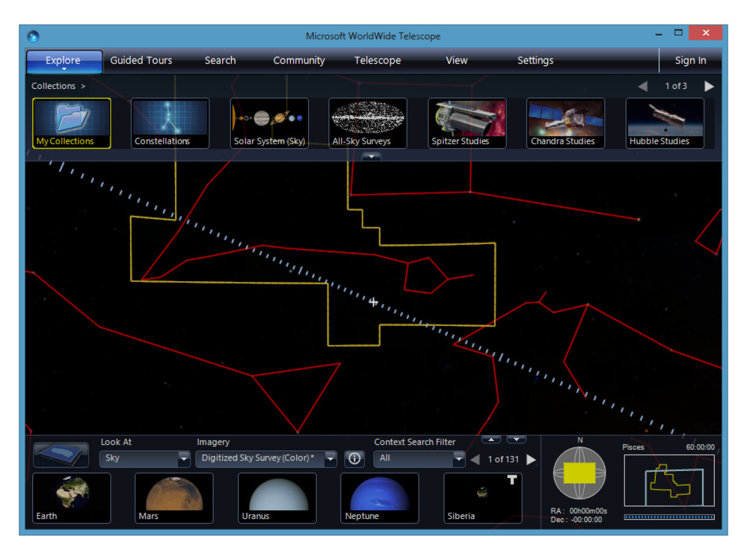Image resolution: width=747 pixels, height=560 pixels.
Task: Click the sky ball orientation globe
Action: click(579, 473)
